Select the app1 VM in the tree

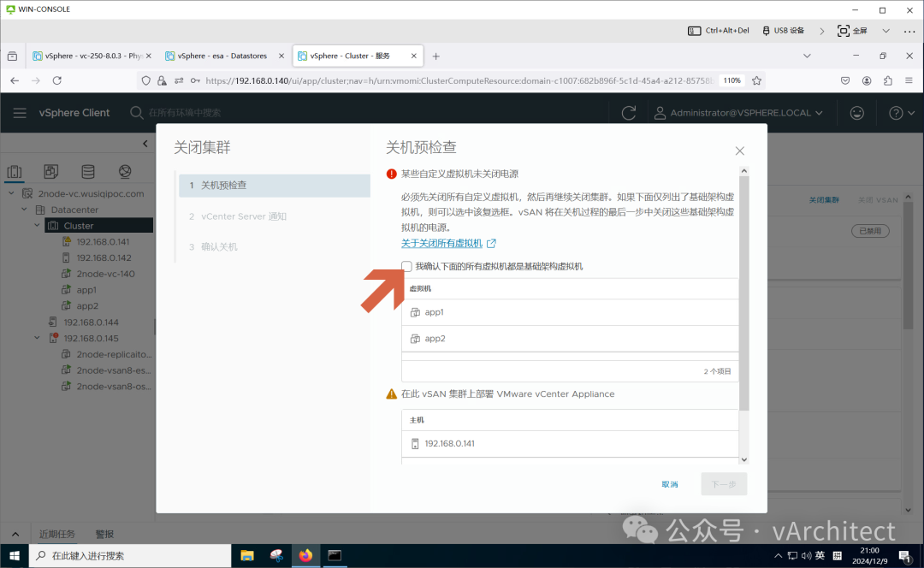86,290
